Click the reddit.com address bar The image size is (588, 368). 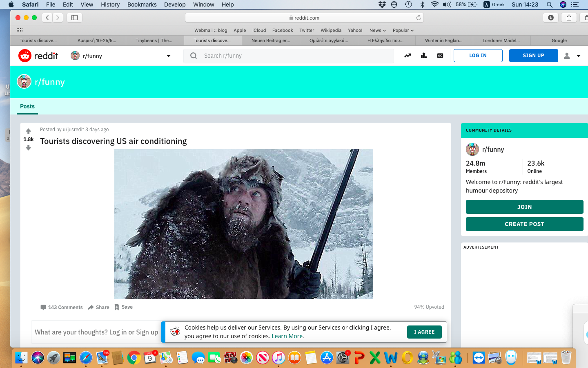click(x=304, y=18)
